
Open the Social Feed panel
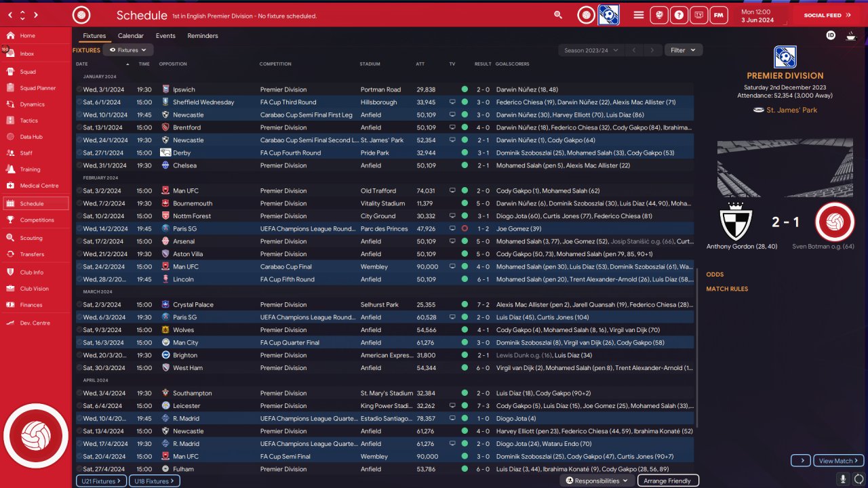tap(827, 15)
